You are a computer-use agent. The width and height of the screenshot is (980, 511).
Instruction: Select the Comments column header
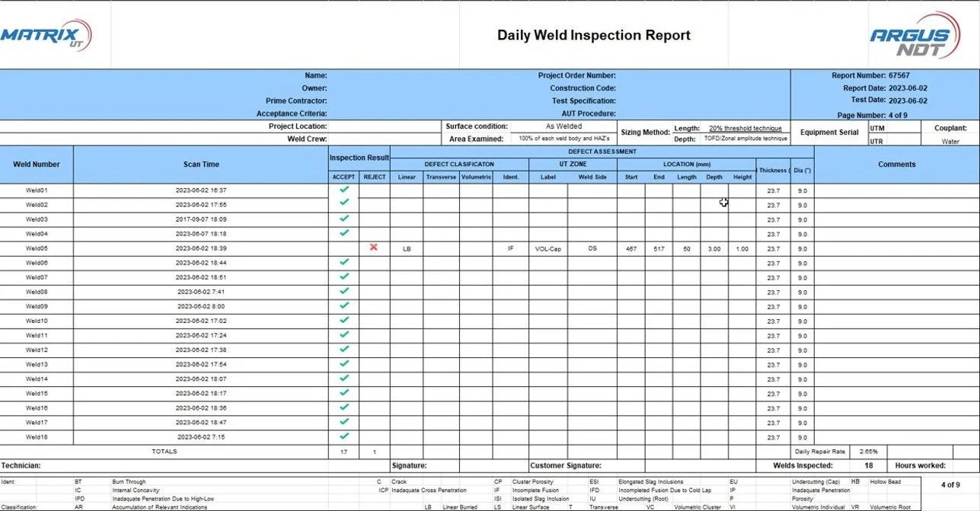[x=897, y=164]
